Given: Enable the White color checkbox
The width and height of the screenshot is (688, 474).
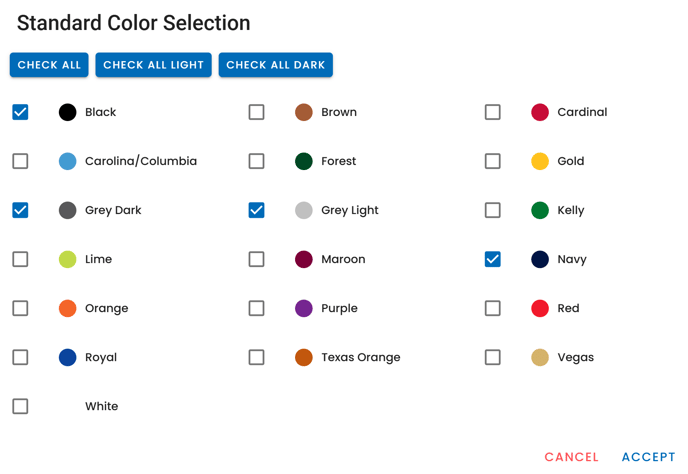Looking at the screenshot, I should pyautogui.click(x=20, y=406).
